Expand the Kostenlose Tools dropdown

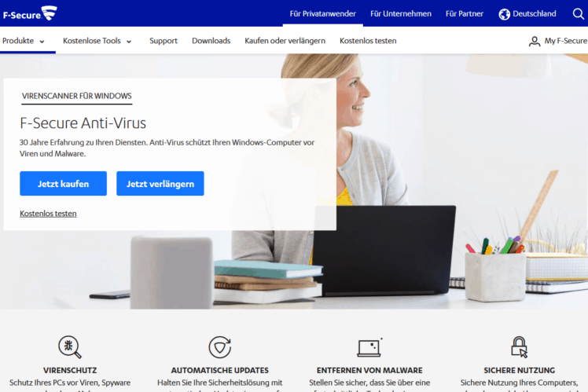[x=97, y=41]
